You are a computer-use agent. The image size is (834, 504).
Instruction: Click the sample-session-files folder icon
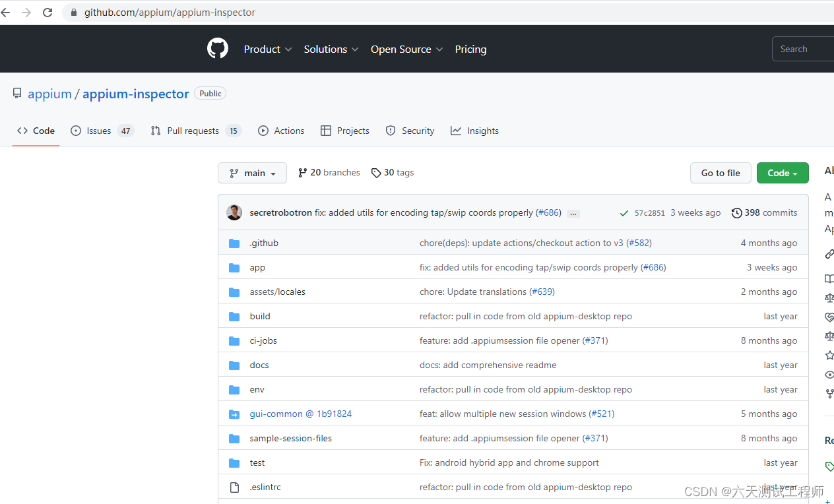pos(234,439)
